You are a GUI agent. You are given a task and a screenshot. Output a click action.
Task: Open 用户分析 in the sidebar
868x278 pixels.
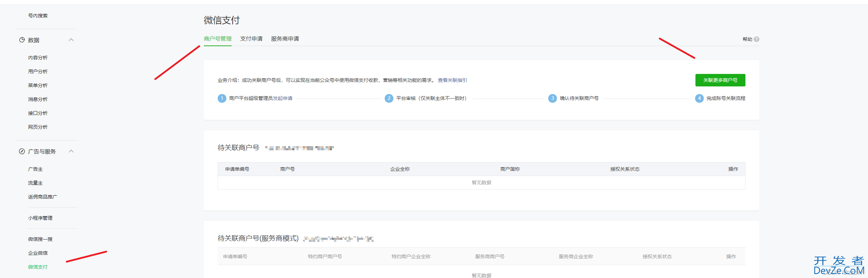tap(38, 71)
